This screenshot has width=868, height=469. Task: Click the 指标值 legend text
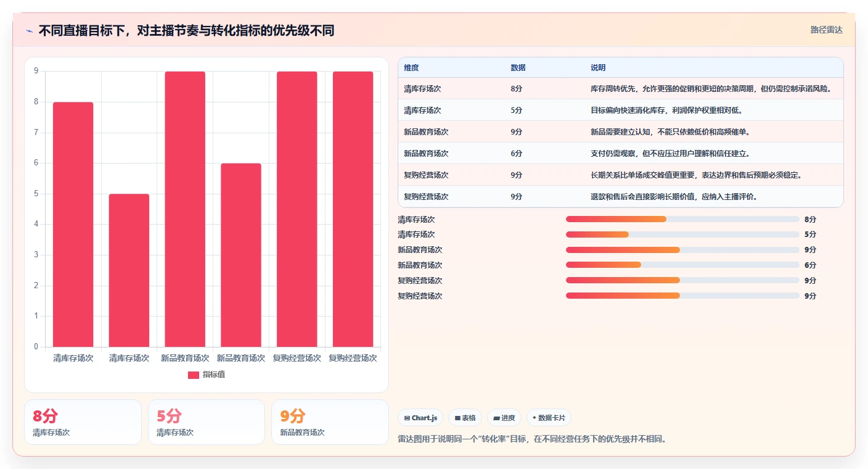[x=214, y=375]
